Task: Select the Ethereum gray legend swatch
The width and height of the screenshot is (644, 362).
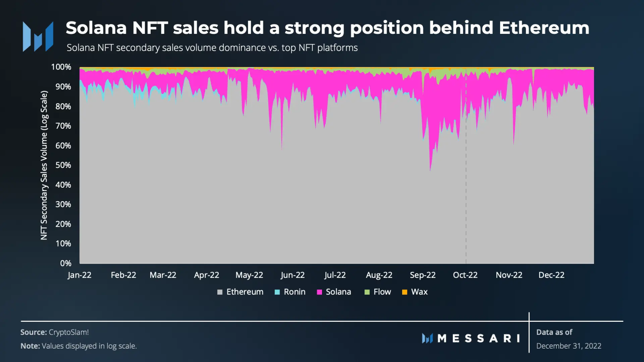Action: tap(220, 292)
